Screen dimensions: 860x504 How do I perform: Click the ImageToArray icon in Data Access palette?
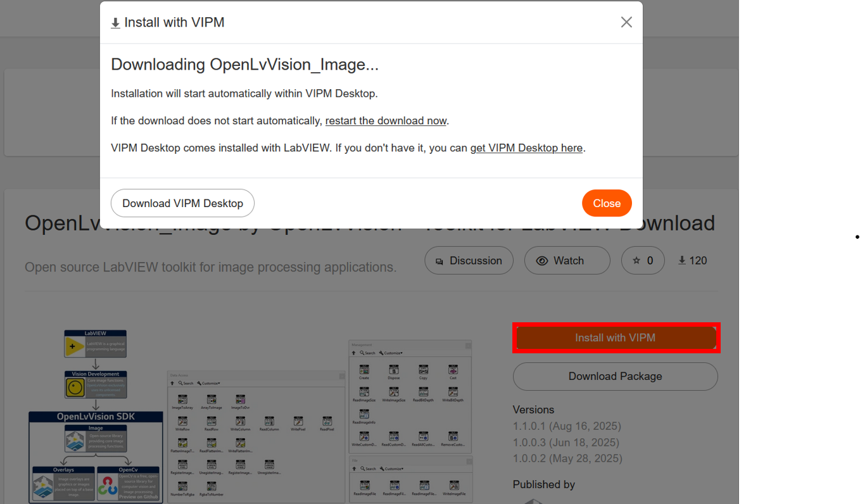point(182,400)
